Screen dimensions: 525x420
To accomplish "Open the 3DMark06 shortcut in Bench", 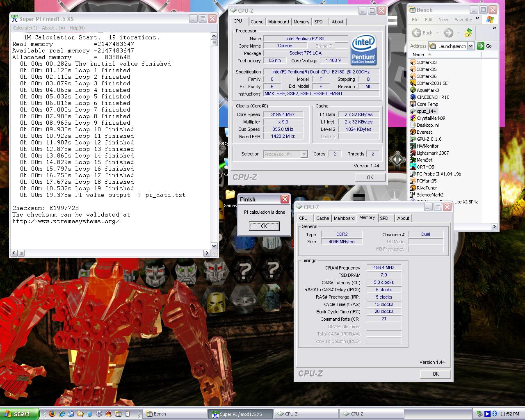I will [x=423, y=76].
